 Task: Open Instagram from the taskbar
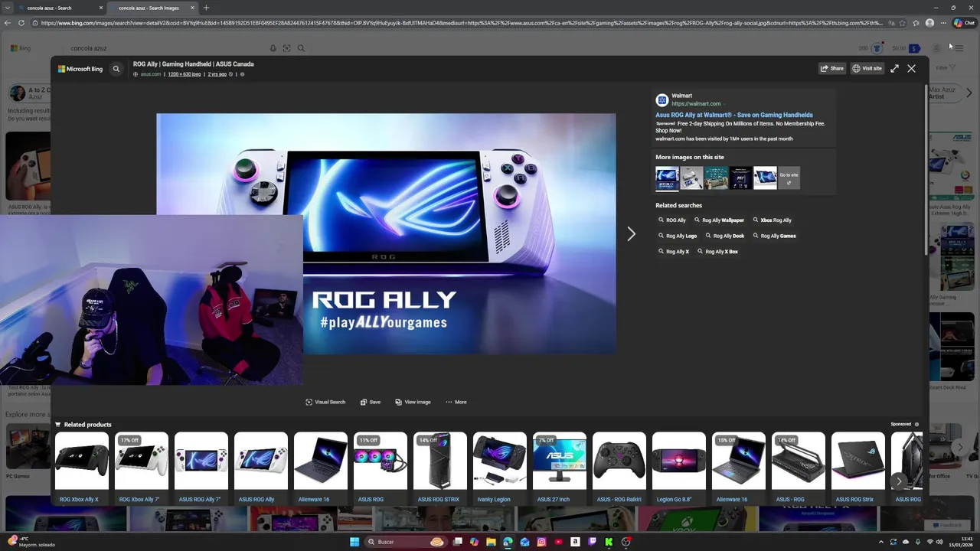541,542
